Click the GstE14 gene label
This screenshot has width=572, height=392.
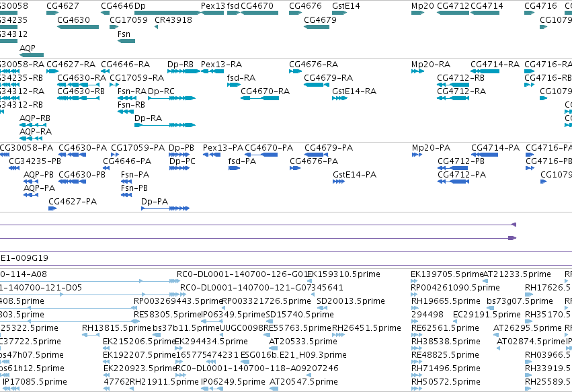coord(346,6)
